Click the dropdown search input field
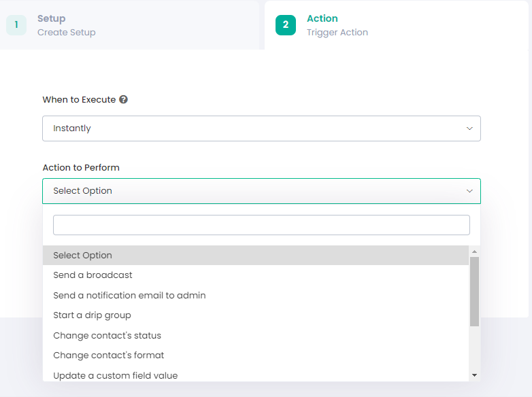532x397 pixels. coord(261,225)
